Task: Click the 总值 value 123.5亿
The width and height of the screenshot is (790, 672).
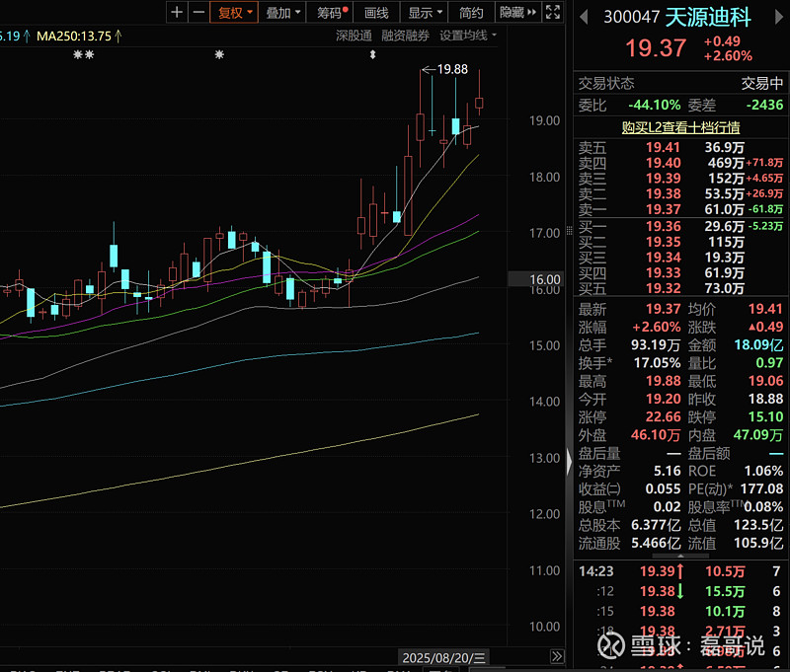Action: (x=758, y=525)
